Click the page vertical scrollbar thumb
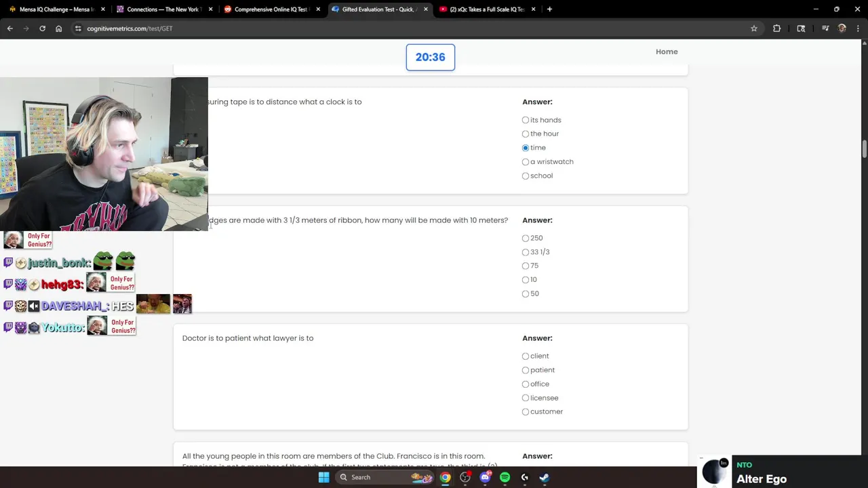 [864, 149]
